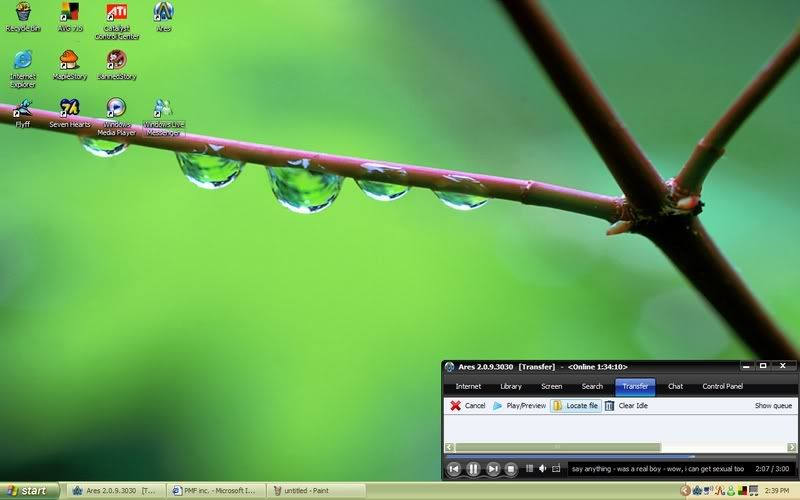Click Show queue link
Image resolution: width=800 pixels, height=500 pixels.
click(x=773, y=406)
